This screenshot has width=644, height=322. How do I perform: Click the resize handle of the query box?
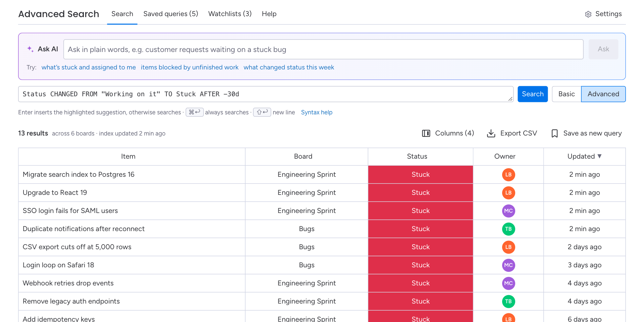click(x=510, y=99)
